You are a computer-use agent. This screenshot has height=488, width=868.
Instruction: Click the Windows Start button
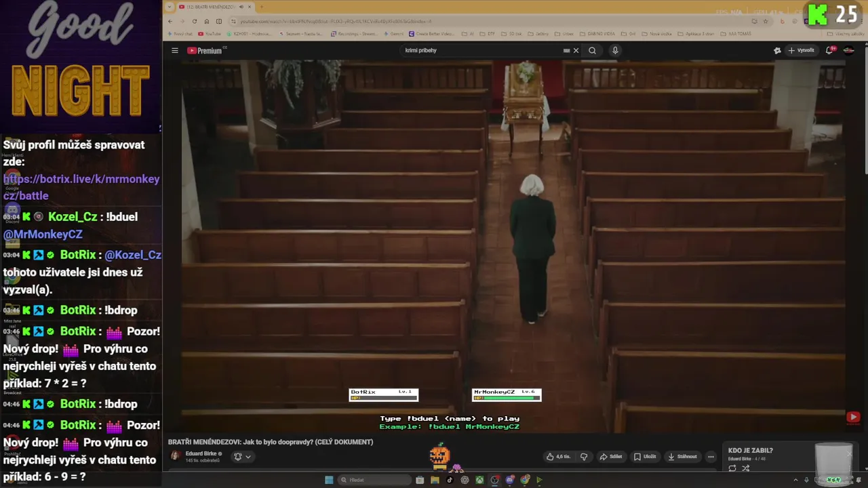coord(329,480)
